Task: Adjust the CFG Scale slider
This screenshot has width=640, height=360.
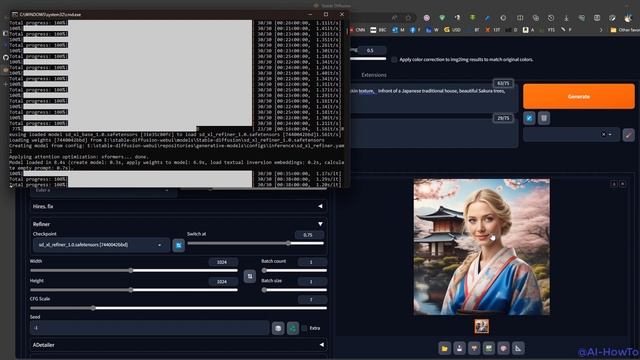Action: pyautogui.click(x=178, y=308)
